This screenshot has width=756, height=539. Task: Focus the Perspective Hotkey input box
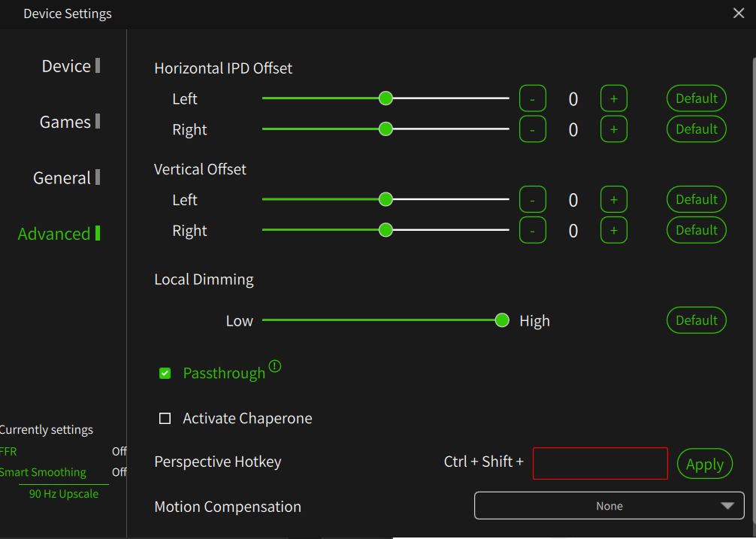point(600,463)
